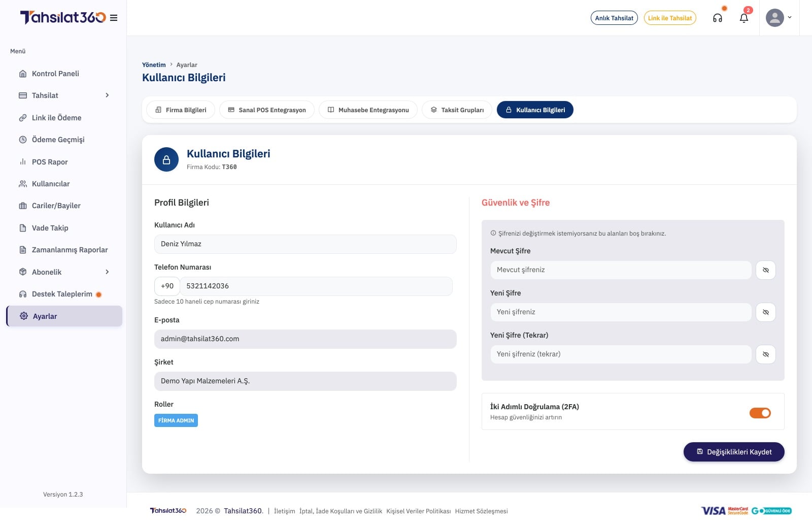Viewport: 812px width, 526px height.
Task: Select the Kullanıcı Bilgileri tab
Action: coord(535,110)
